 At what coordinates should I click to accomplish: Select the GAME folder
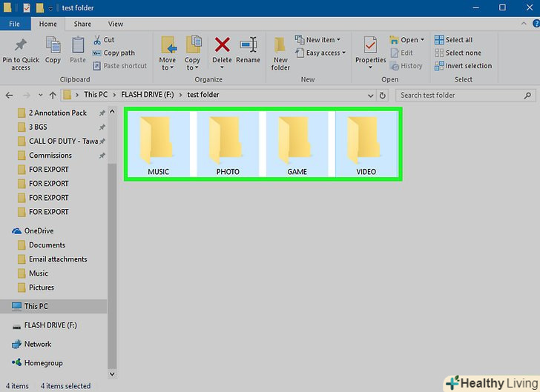click(297, 144)
